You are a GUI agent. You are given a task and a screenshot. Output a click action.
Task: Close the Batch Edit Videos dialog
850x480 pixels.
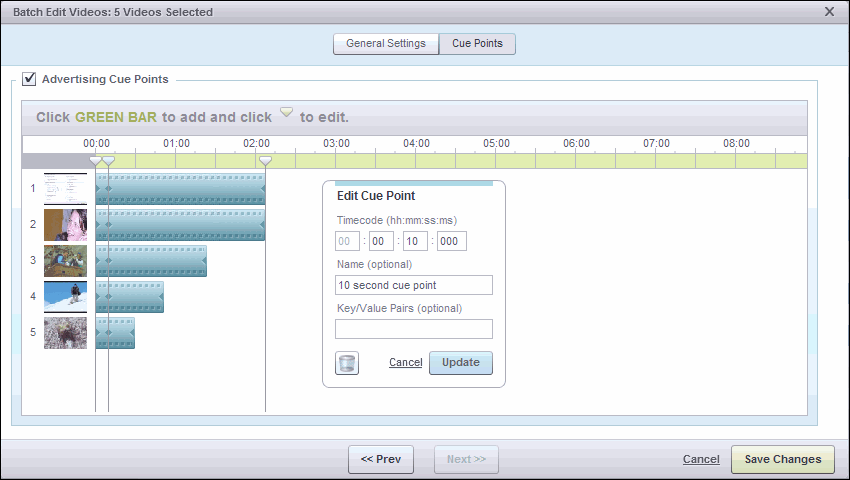click(x=829, y=11)
